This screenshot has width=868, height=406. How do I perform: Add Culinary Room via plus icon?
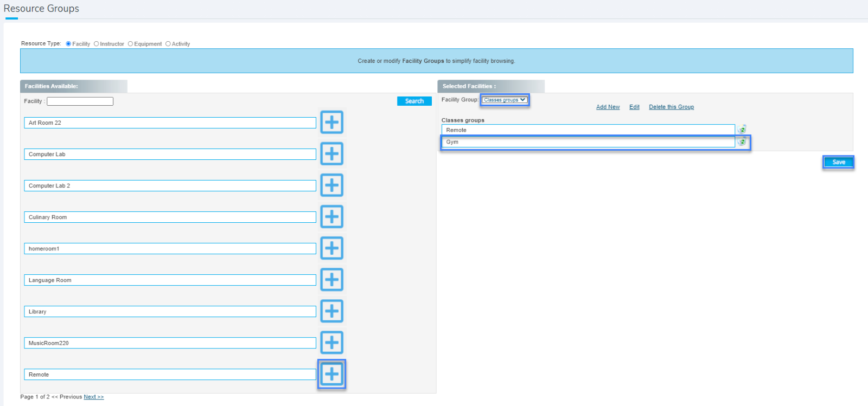[x=331, y=217]
